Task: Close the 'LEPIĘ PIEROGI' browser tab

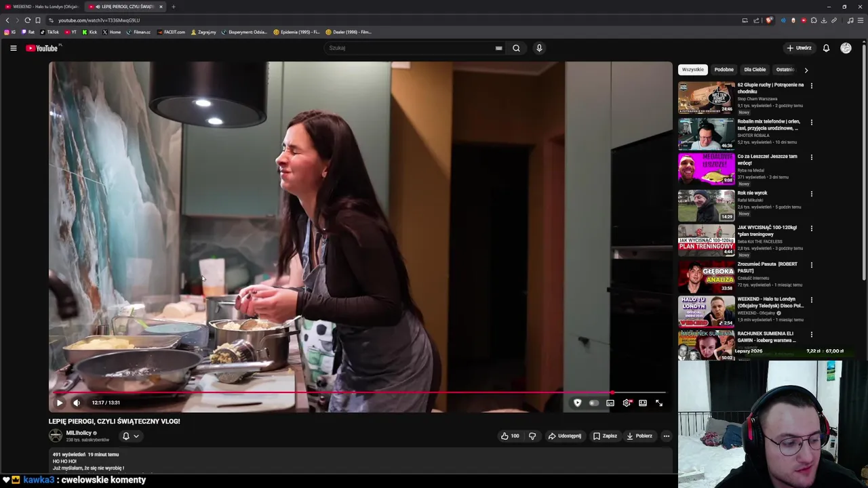Action: pyautogui.click(x=161, y=7)
